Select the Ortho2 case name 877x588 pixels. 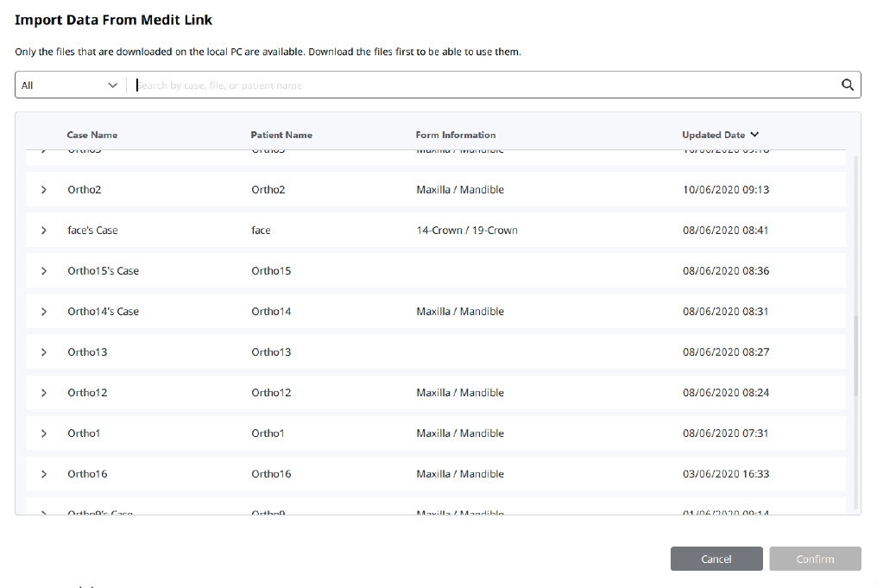(85, 190)
